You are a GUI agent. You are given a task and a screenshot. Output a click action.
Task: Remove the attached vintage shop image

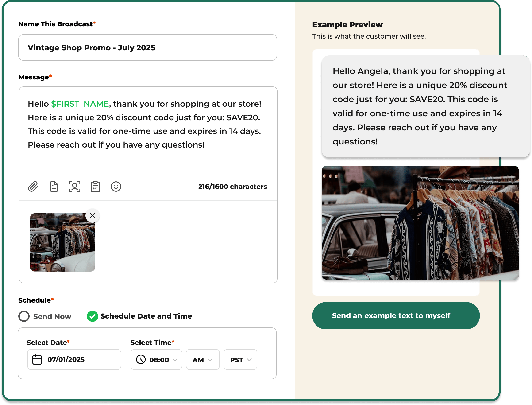coord(92,215)
